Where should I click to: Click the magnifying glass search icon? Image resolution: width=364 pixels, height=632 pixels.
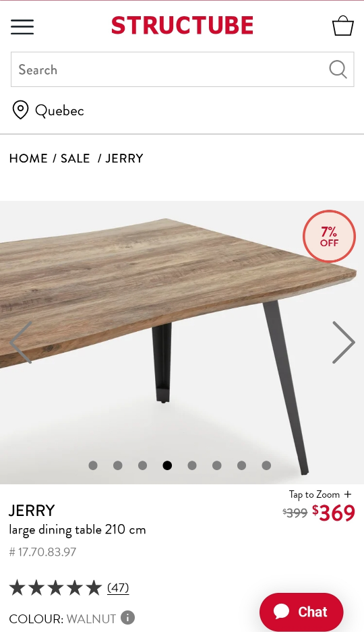(338, 69)
